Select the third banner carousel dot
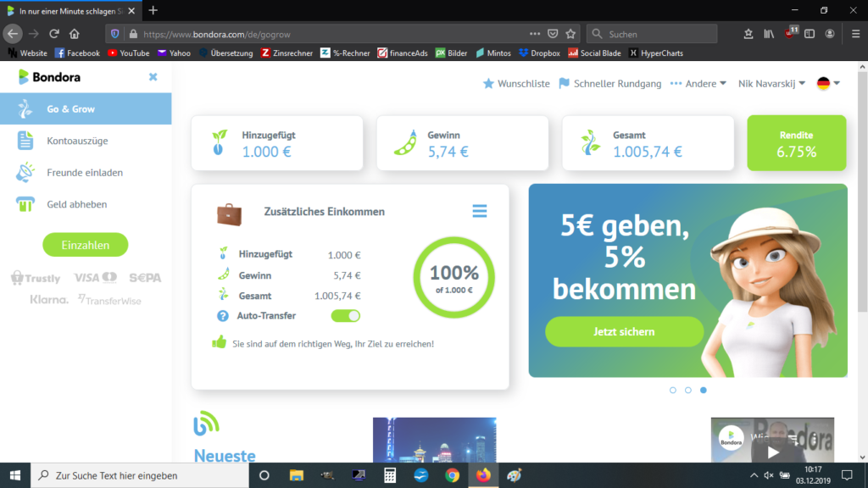 (x=703, y=390)
